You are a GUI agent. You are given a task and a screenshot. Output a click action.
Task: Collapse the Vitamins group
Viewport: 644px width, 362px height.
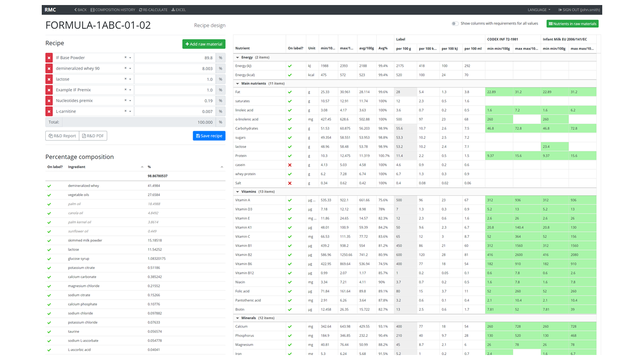(237, 192)
